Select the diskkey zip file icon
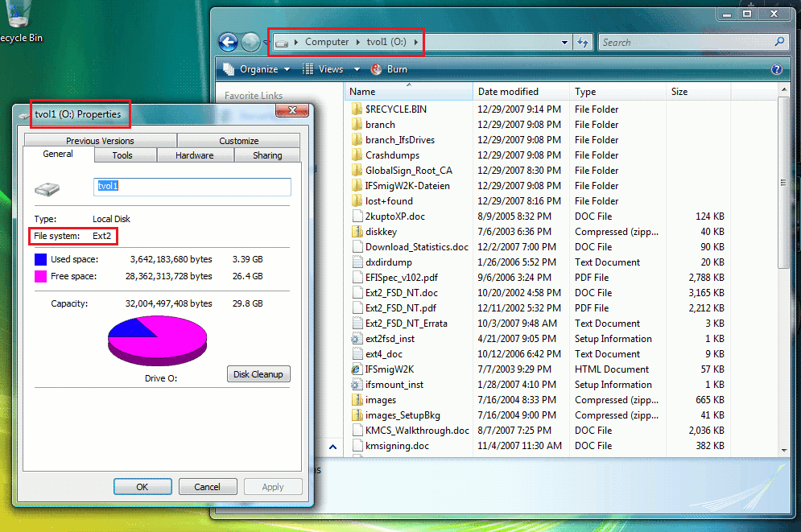The height and width of the screenshot is (532, 801). click(357, 232)
